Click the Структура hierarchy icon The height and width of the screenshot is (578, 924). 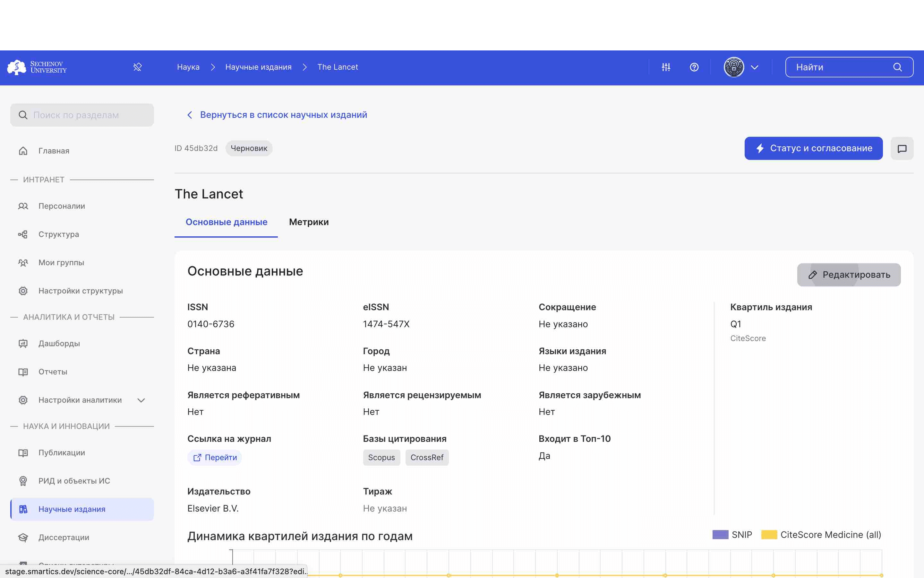click(x=23, y=234)
